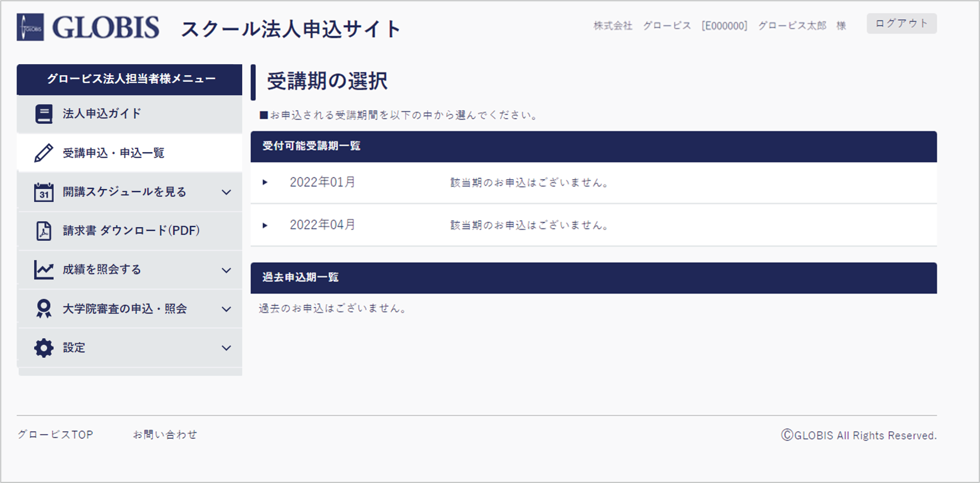Open 開講スケジュールを見る menu item
Viewport: 980px width, 483px height.
(129, 192)
